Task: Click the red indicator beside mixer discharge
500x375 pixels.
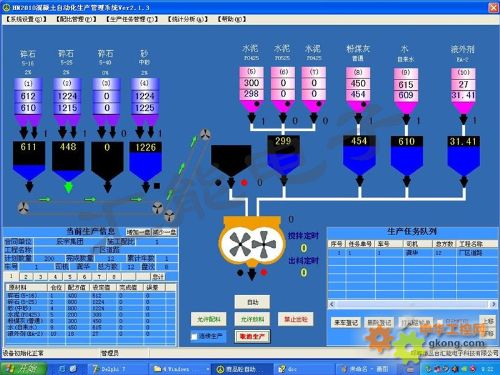Action: 264,273
